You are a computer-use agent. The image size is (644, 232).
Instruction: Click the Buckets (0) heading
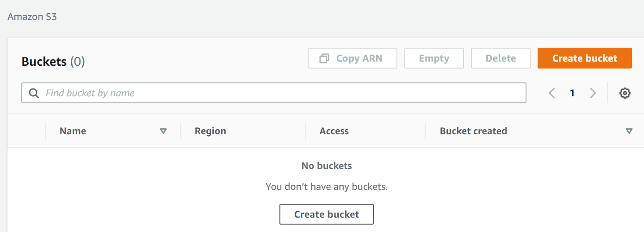53,62
